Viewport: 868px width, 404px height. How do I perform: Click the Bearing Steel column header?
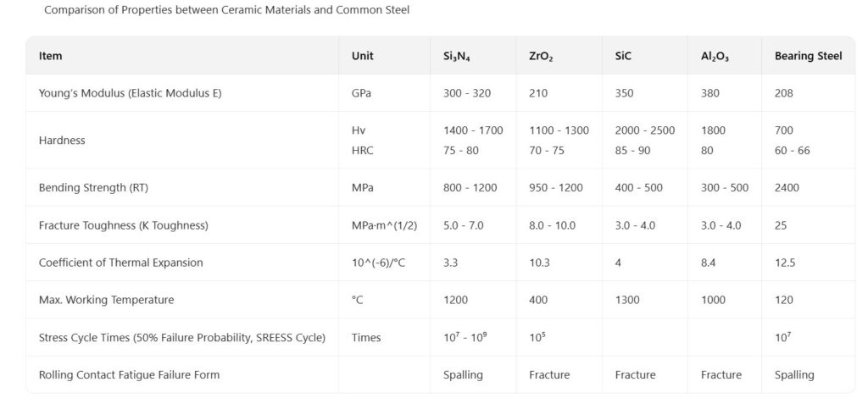[808, 56]
